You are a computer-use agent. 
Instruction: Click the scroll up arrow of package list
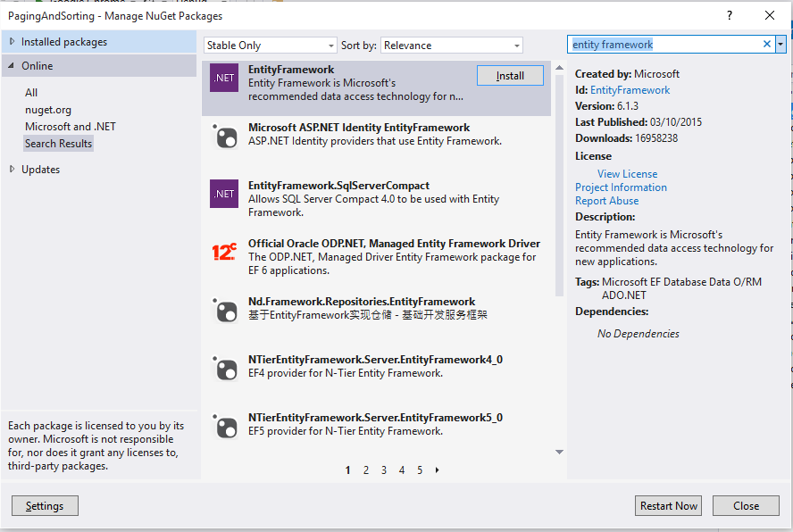click(559, 68)
